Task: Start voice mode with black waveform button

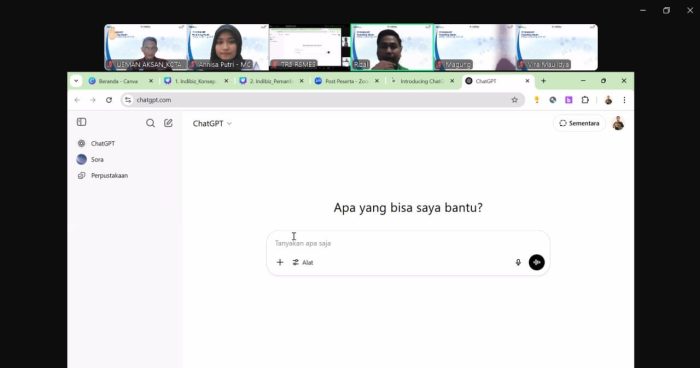Action: tap(537, 262)
